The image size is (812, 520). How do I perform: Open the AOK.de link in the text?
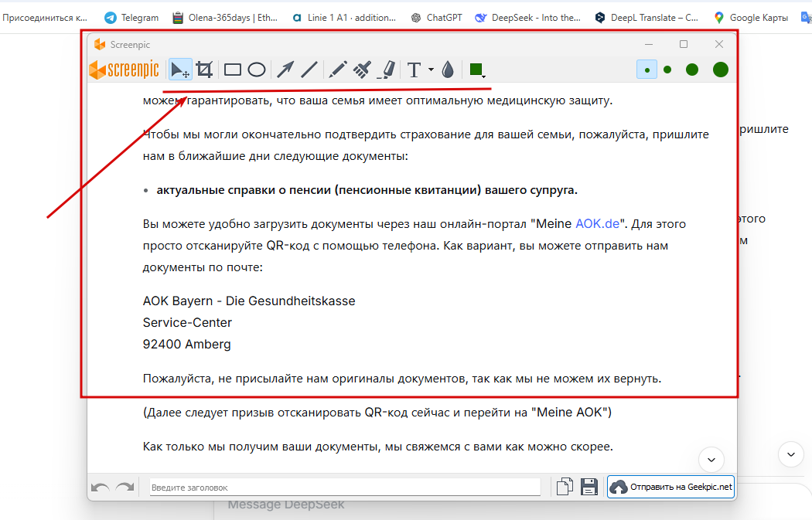[598, 223]
